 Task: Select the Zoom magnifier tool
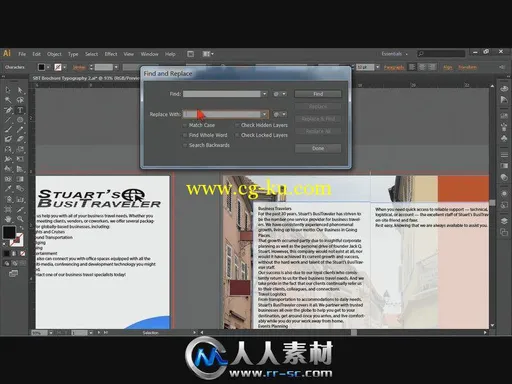pyautogui.click(x=20, y=219)
